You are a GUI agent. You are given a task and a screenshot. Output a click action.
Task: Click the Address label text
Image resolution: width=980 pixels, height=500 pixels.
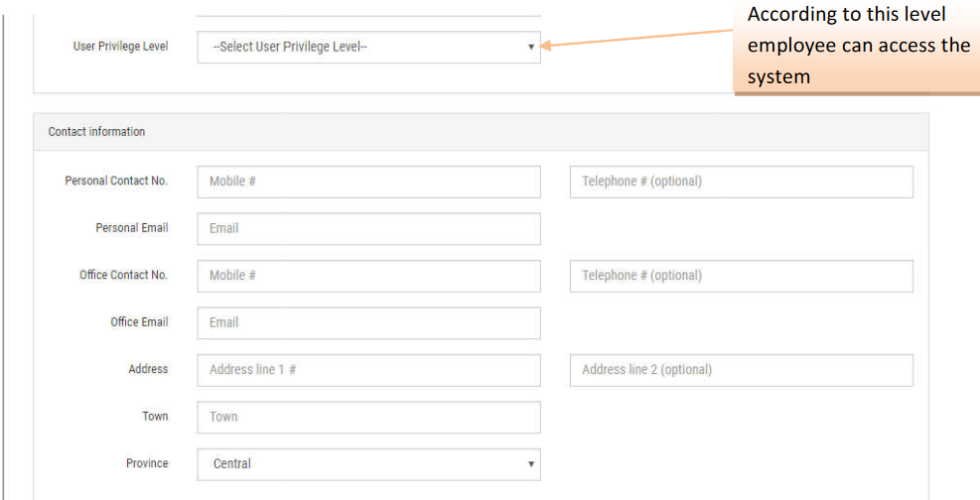pos(148,369)
